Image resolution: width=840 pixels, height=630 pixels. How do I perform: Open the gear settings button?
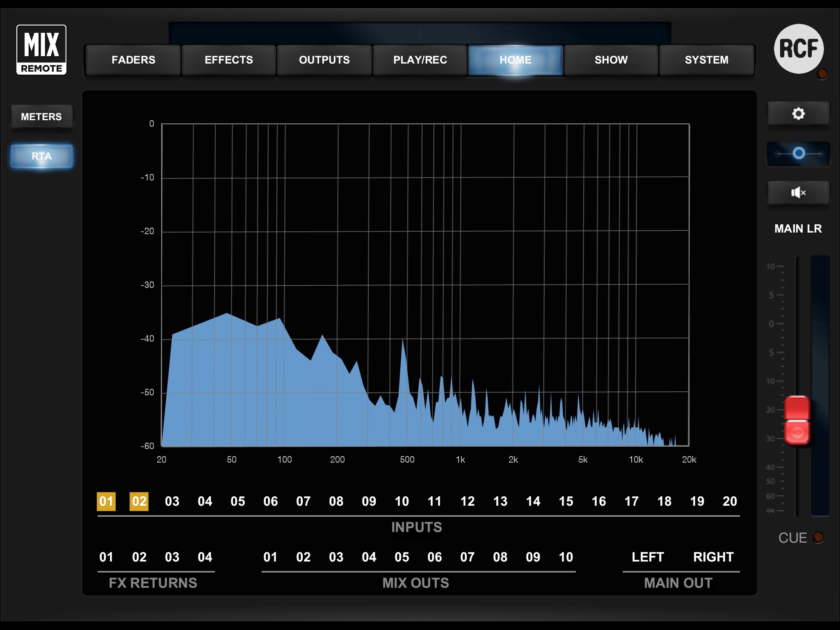pyautogui.click(x=798, y=114)
